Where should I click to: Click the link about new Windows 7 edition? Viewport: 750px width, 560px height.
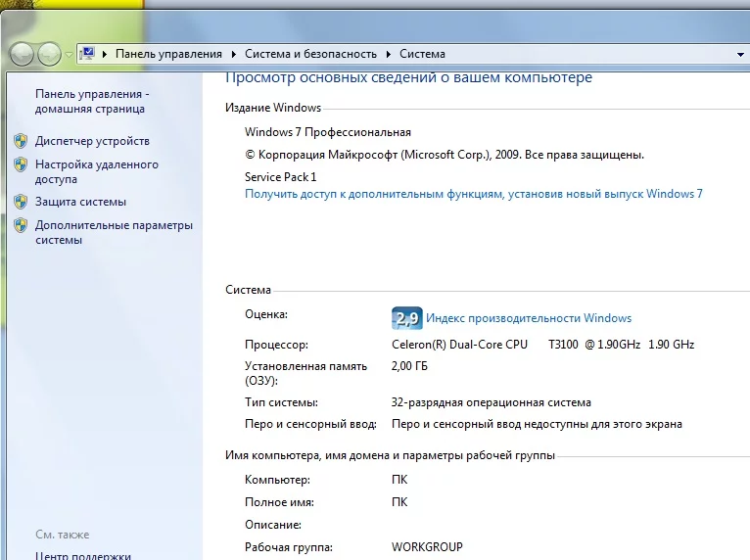pyautogui.click(x=474, y=194)
